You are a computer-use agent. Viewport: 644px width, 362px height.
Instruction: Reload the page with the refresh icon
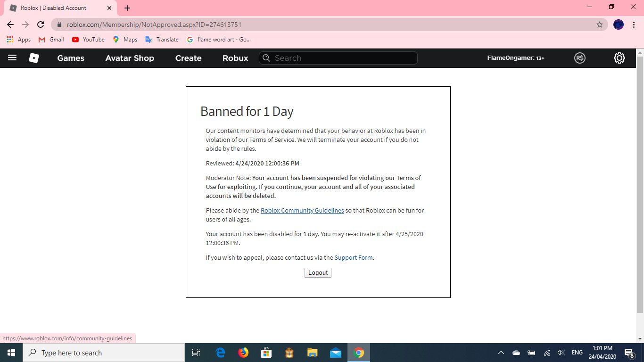click(41, 25)
